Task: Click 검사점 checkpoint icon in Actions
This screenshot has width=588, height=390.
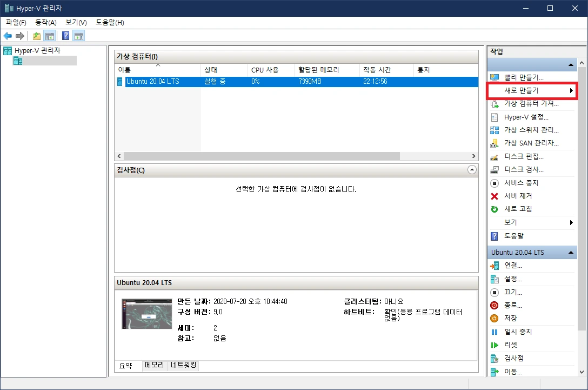Action: (x=495, y=359)
